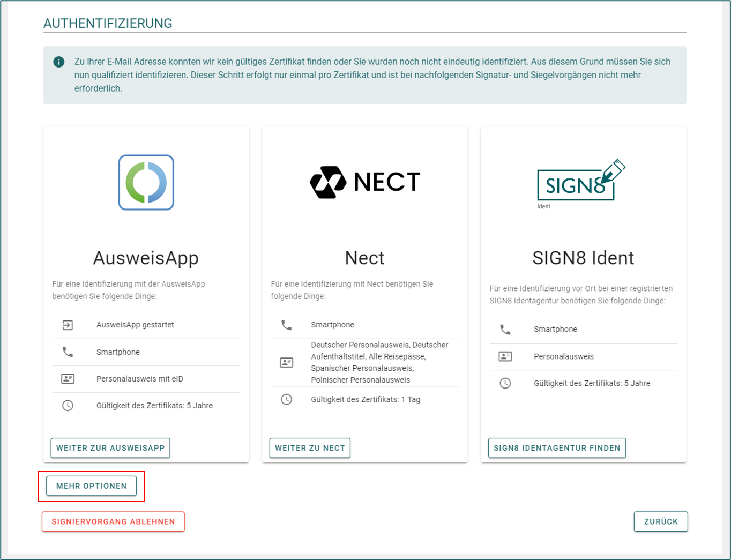Image resolution: width=731 pixels, height=560 pixels.
Task: Click the Deutscher Personalausweis document list text
Action: pyautogui.click(x=379, y=362)
